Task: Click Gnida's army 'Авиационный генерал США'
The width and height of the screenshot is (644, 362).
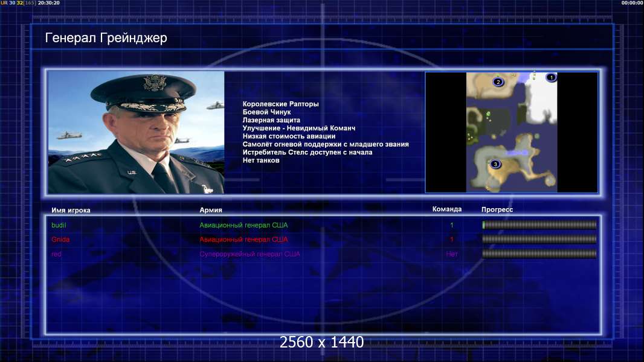Action: tap(243, 240)
